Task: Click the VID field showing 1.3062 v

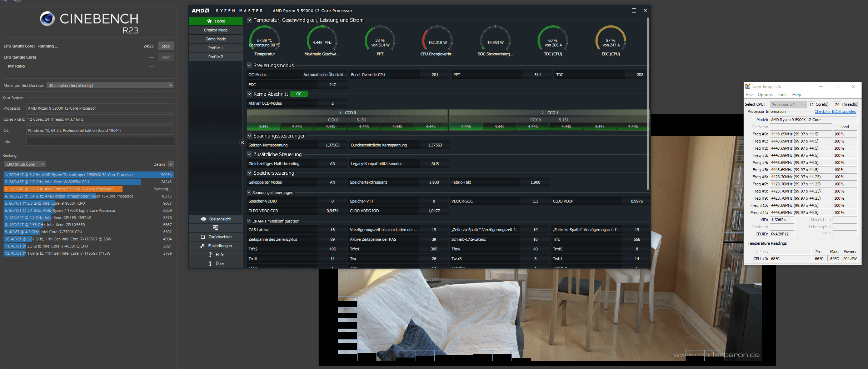Action: pyautogui.click(x=782, y=220)
